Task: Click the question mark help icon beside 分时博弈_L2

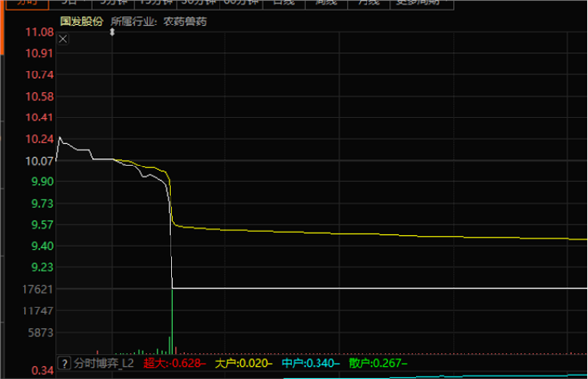Action: click(64, 363)
